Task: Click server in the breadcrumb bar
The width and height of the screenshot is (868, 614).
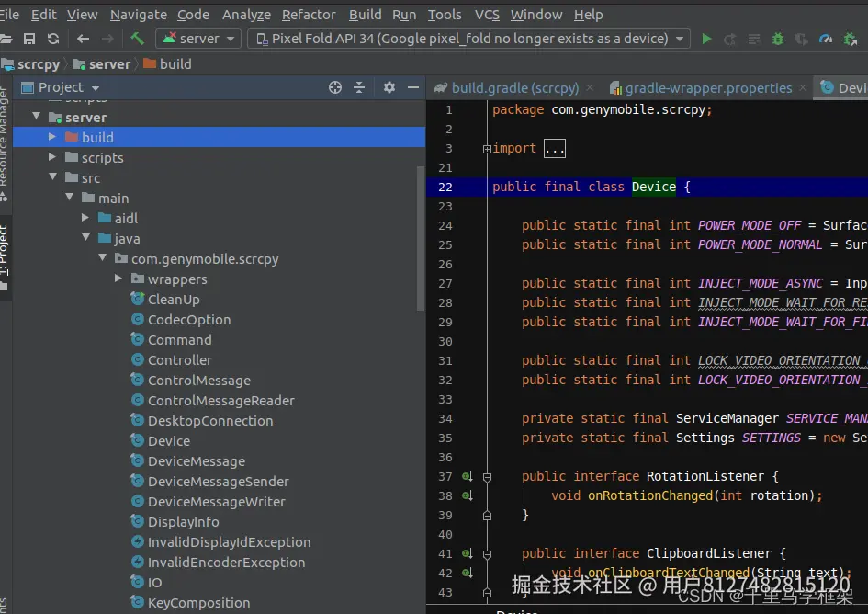Action: [109, 64]
